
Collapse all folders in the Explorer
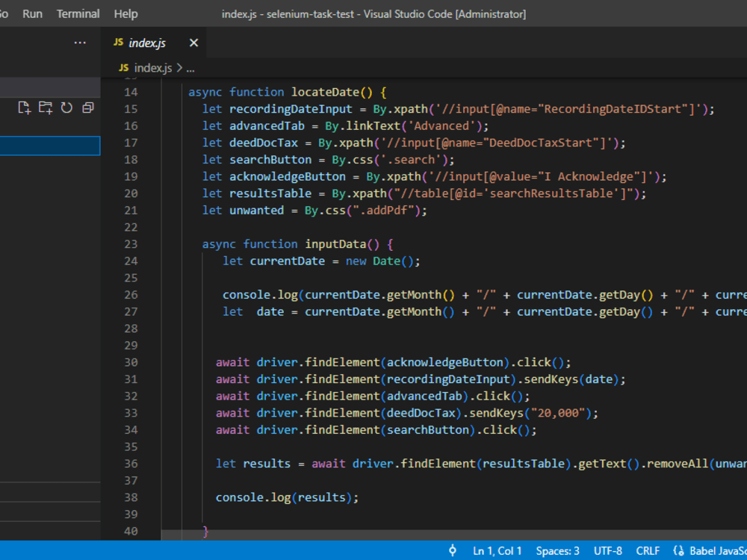pyautogui.click(x=87, y=108)
